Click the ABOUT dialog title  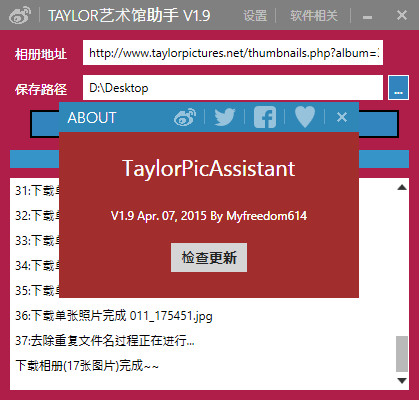[x=92, y=117]
